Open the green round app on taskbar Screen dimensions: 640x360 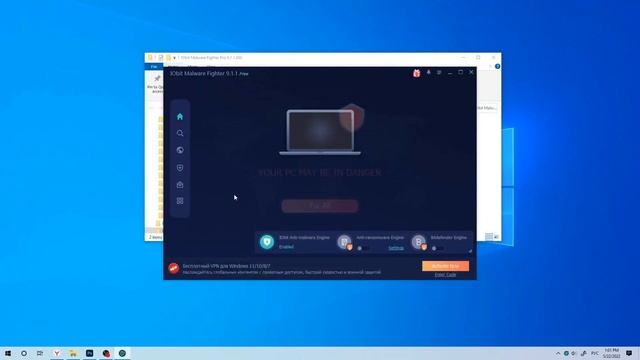[x=122, y=353]
